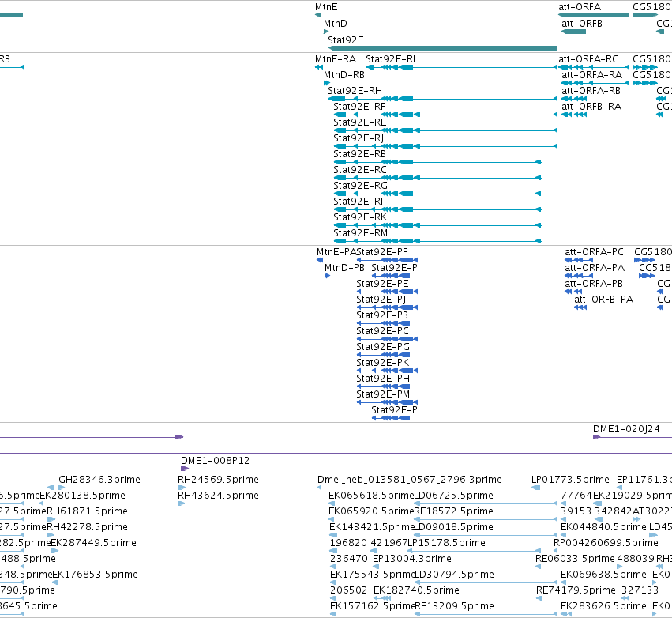Click the att-ORFA-RC transcript label

(588, 59)
